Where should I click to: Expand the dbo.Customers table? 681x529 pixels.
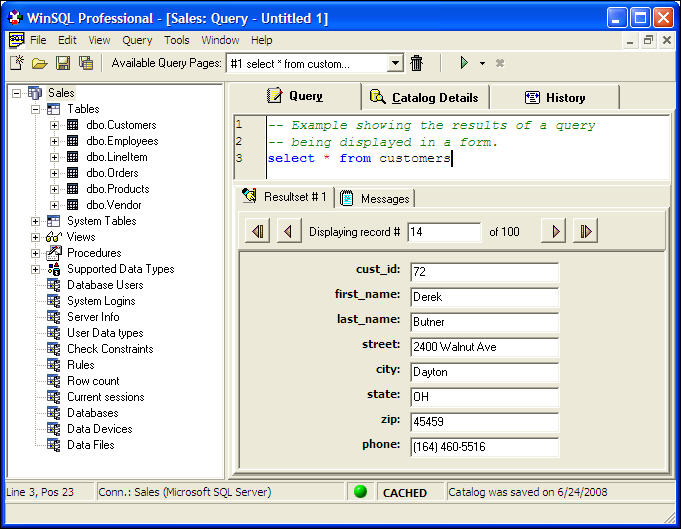point(54,125)
